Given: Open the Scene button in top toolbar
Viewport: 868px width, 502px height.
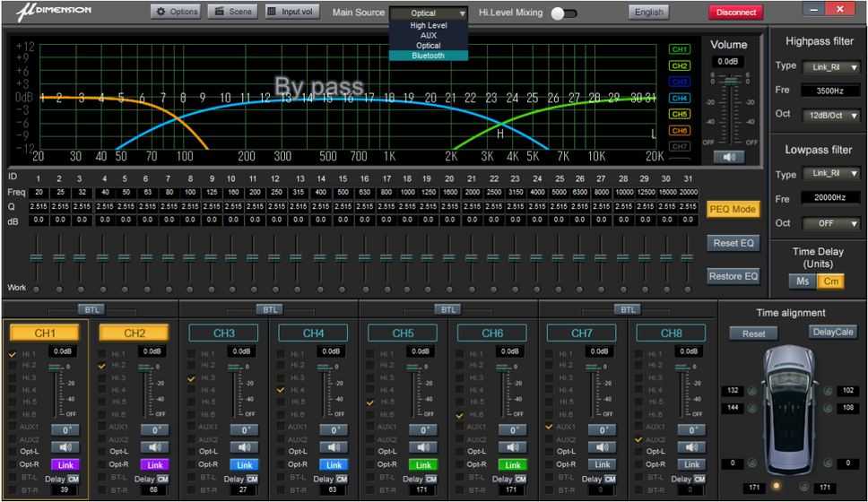Looking at the screenshot, I should [x=231, y=12].
